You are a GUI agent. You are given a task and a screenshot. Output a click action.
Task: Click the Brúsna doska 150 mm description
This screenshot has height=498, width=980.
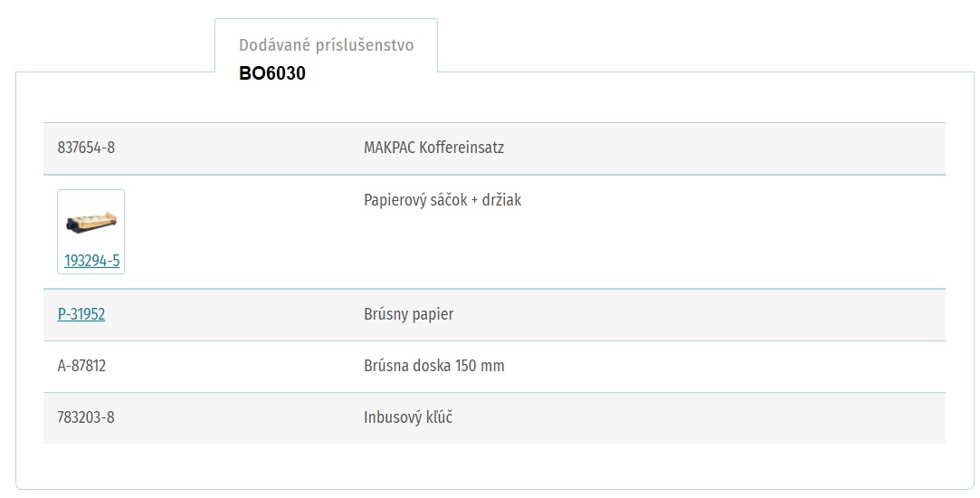point(433,366)
